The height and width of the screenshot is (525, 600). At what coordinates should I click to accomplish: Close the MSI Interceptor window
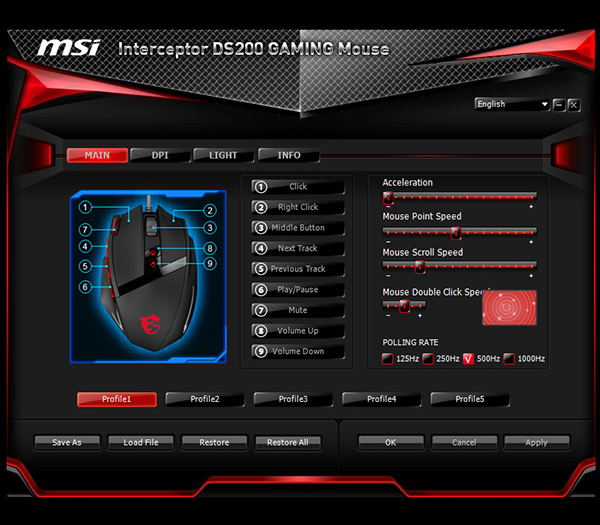pos(574,105)
